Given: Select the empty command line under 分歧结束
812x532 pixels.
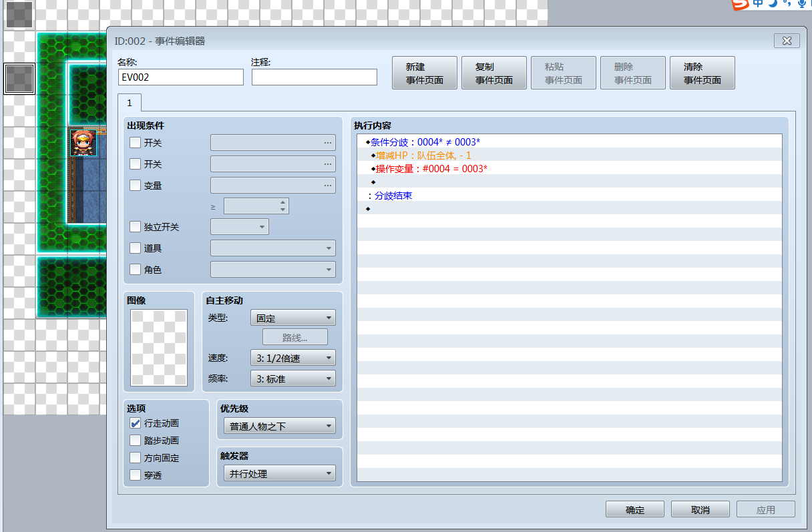Looking at the screenshot, I should (570, 209).
